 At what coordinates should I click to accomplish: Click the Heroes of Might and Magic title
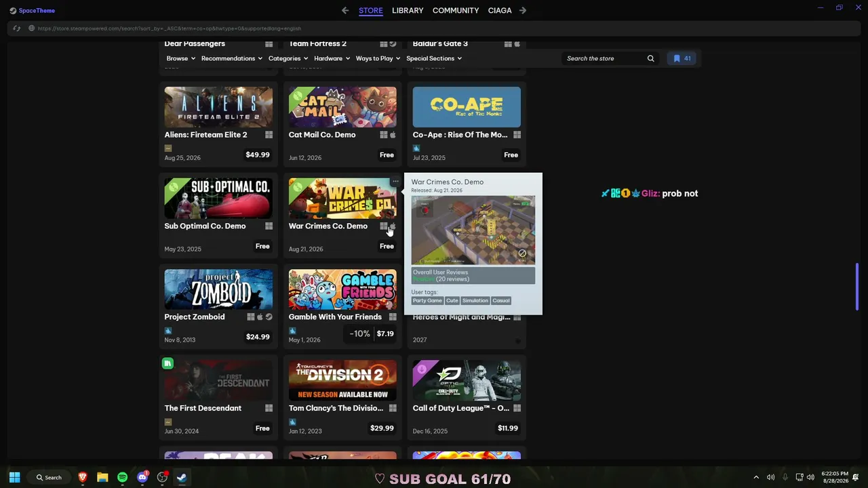point(461,317)
